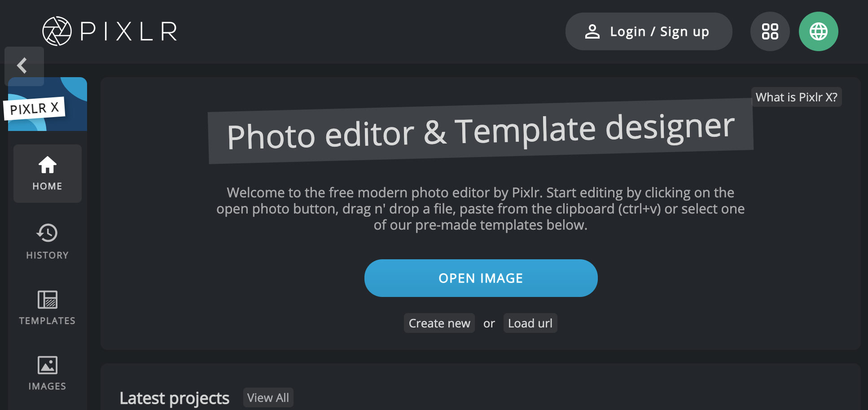
Task: Select the Home sidebar icon
Action: 48,174
